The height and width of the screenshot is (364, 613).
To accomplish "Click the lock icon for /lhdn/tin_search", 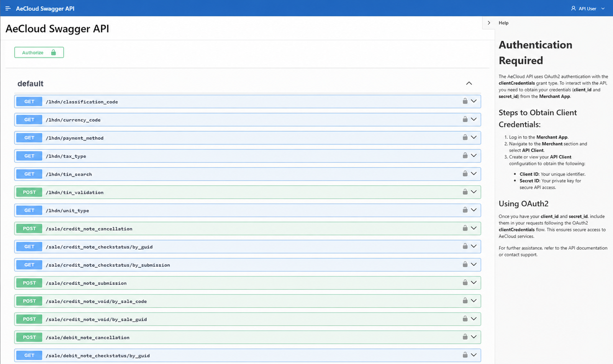I will 465,173.
